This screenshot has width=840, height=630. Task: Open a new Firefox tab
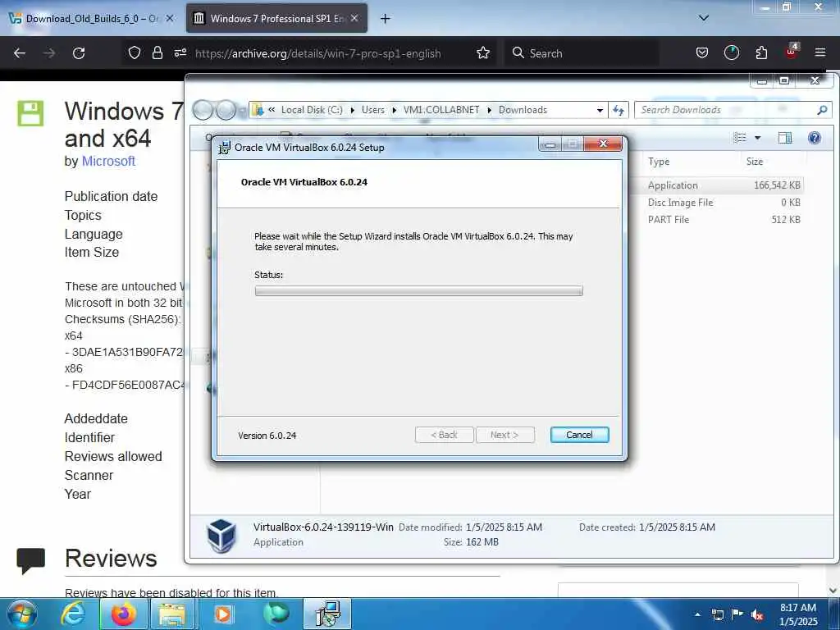(x=385, y=19)
